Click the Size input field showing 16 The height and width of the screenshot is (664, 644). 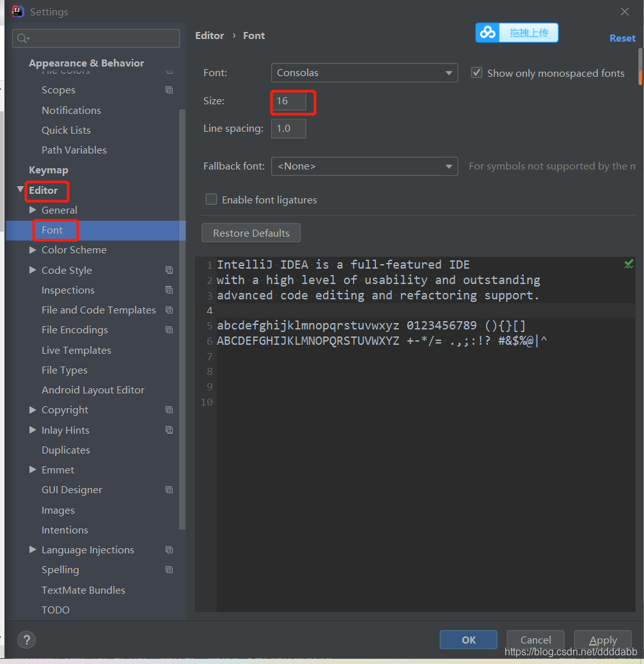point(288,101)
